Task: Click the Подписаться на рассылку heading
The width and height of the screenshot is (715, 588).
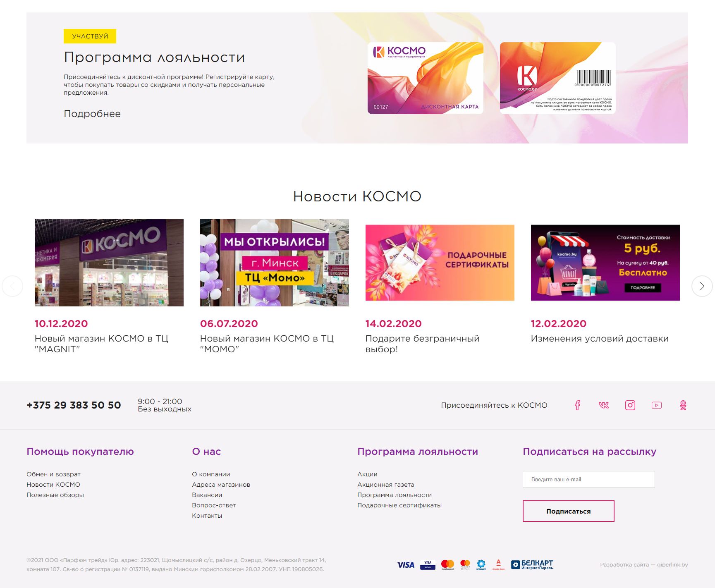Action: [589, 452]
